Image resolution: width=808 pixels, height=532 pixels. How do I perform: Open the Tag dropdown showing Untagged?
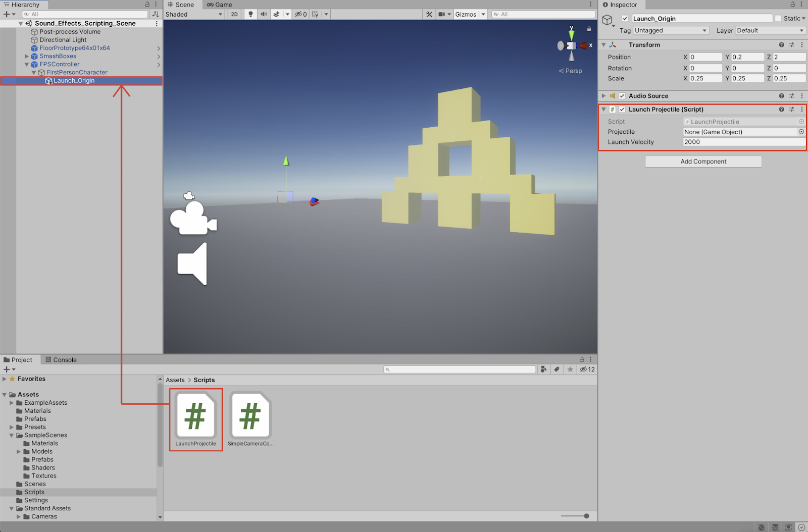[x=671, y=31]
